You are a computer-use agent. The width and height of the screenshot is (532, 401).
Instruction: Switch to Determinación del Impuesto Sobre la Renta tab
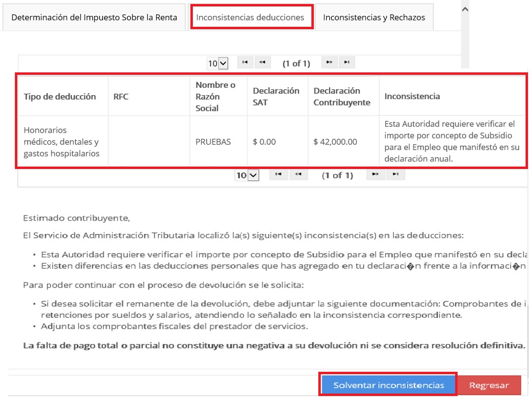pos(94,17)
